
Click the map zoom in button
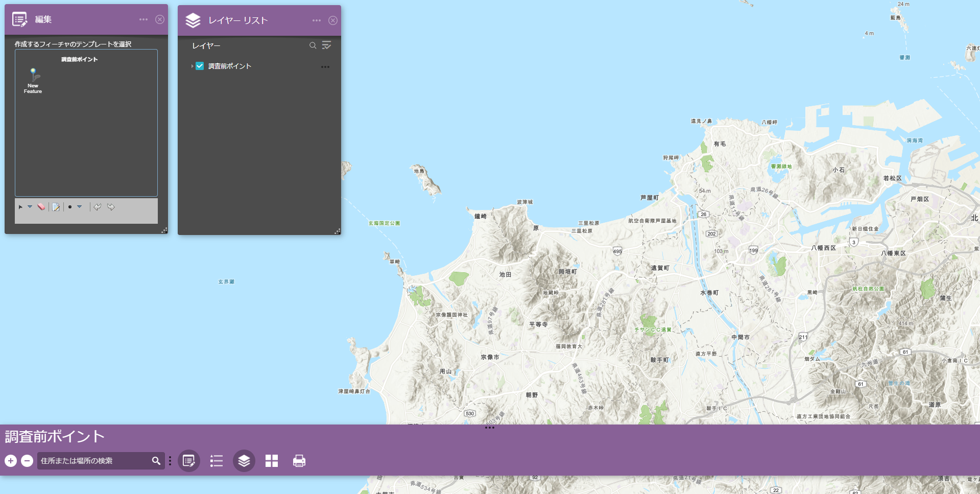[11, 461]
